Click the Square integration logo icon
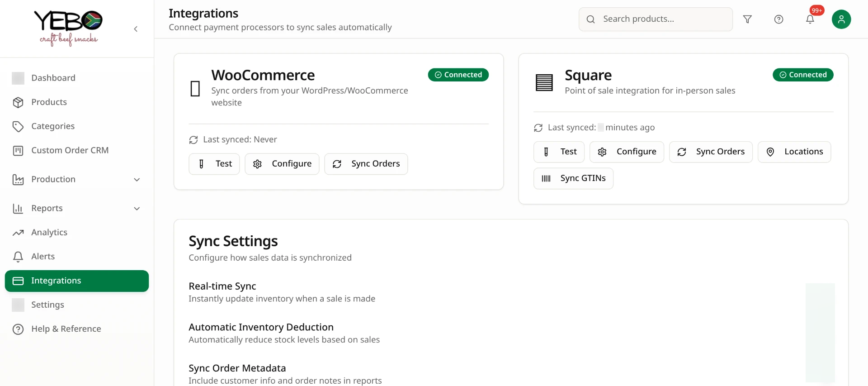 544,82
